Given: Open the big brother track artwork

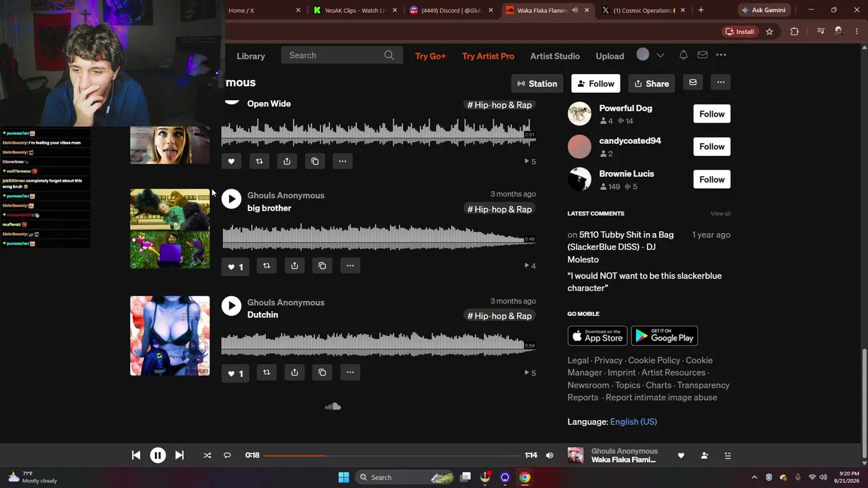Looking at the screenshot, I should click(170, 228).
